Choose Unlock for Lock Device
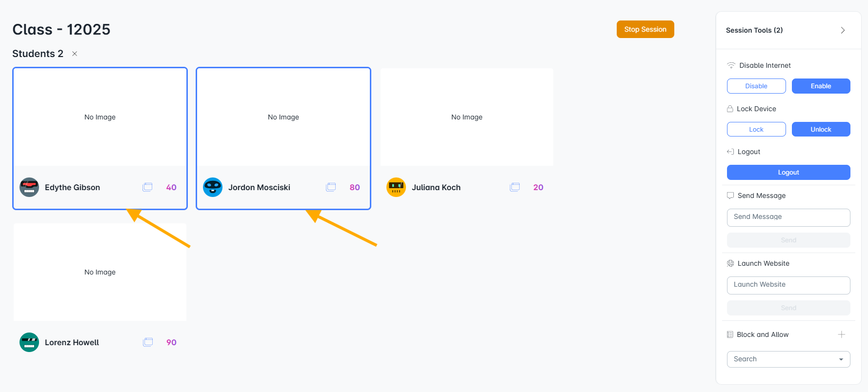Screen dimensions: 868x392 click(821, 129)
